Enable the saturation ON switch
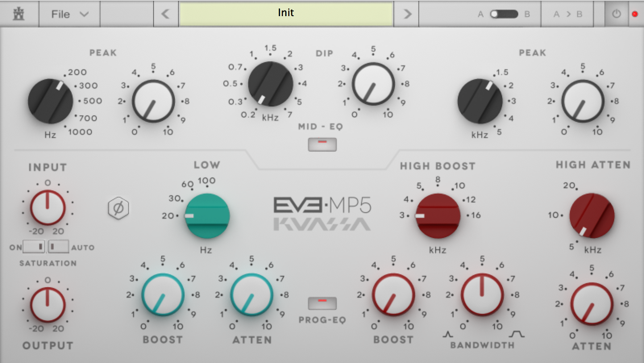Image resolution: width=644 pixels, height=363 pixels. tap(34, 246)
